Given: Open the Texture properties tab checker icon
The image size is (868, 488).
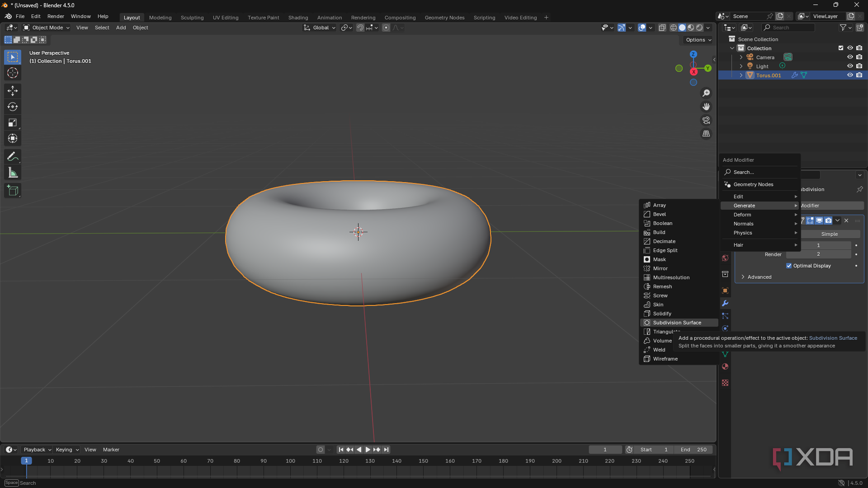Looking at the screenshot, I should coord(725,383).
